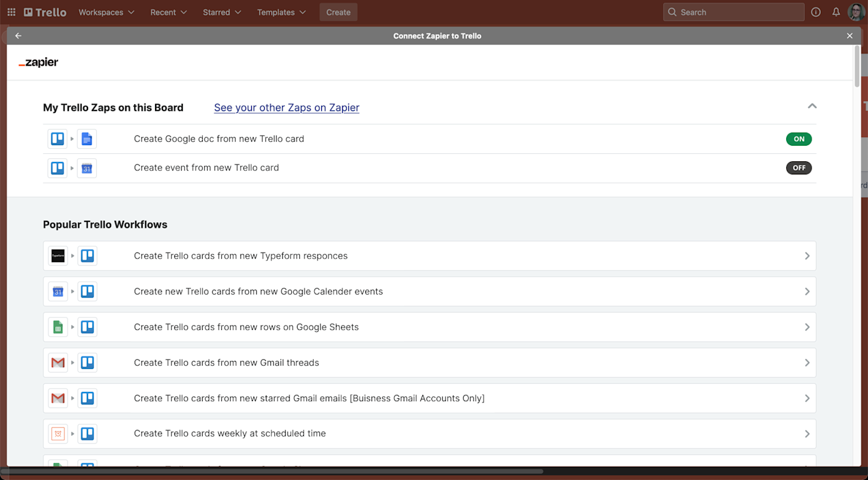Expand the Typeform responces workflow chevron
This screenshot has height=480, width=868.
[807, 256]
